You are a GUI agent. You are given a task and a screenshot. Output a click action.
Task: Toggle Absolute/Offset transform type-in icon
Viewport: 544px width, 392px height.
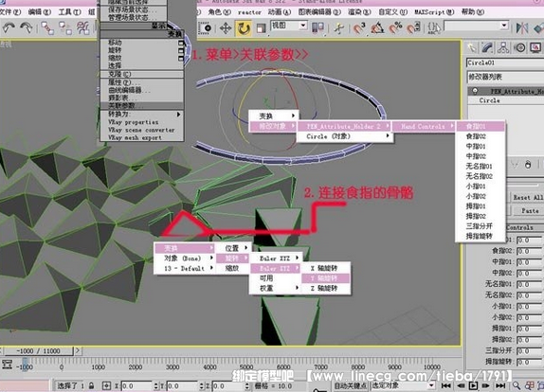click(x=106, y=385)
